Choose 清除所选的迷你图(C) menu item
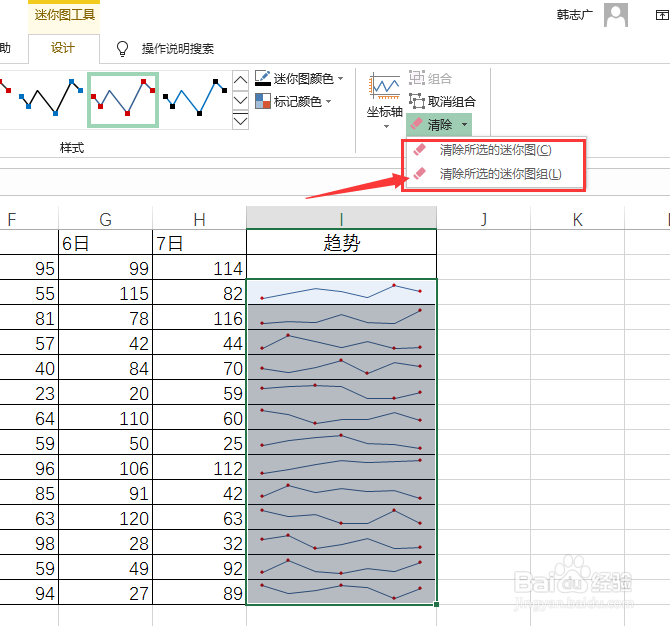This screenshot has height=626, width=670. (494, 150)
